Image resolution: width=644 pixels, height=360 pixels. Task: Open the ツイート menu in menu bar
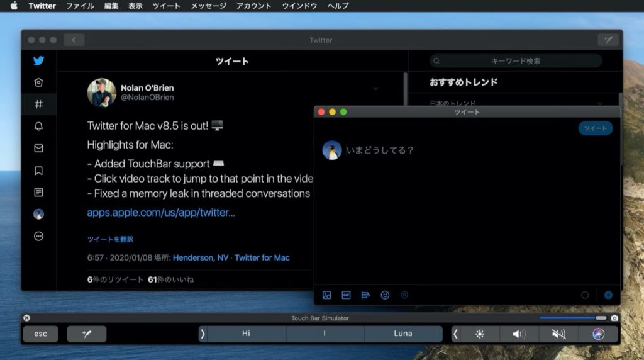point(166,6)
